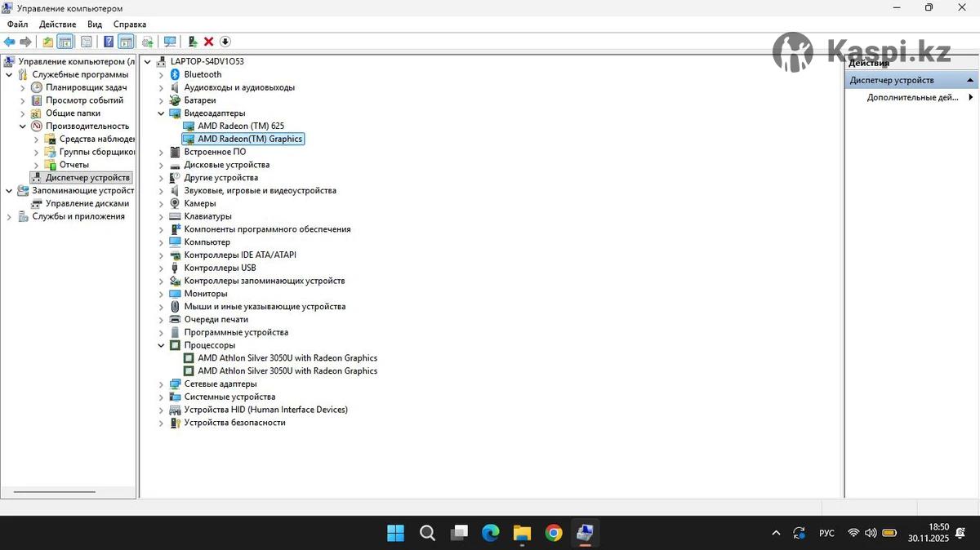The image size is (980, 550).
Task: Open Microsoft Edge from the taskbar
Action: pos(490,533)
